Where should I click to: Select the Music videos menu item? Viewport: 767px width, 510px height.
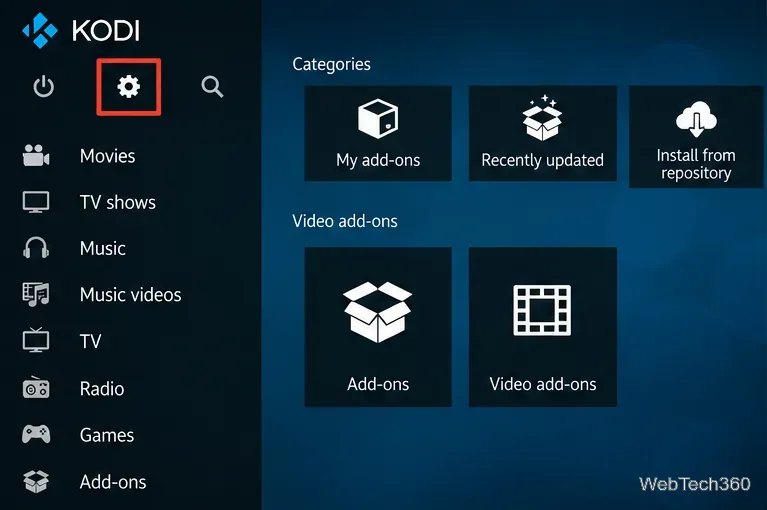131,294
